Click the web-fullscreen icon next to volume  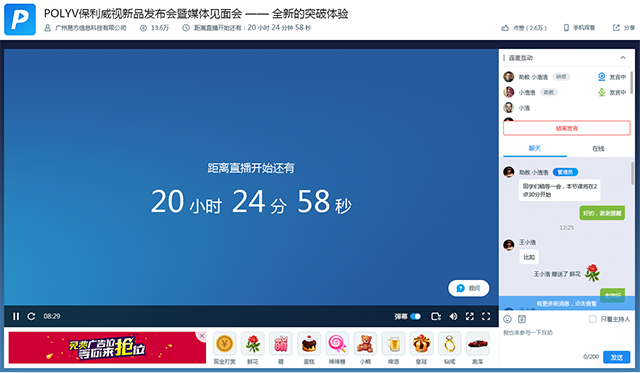tap(470, 316)
